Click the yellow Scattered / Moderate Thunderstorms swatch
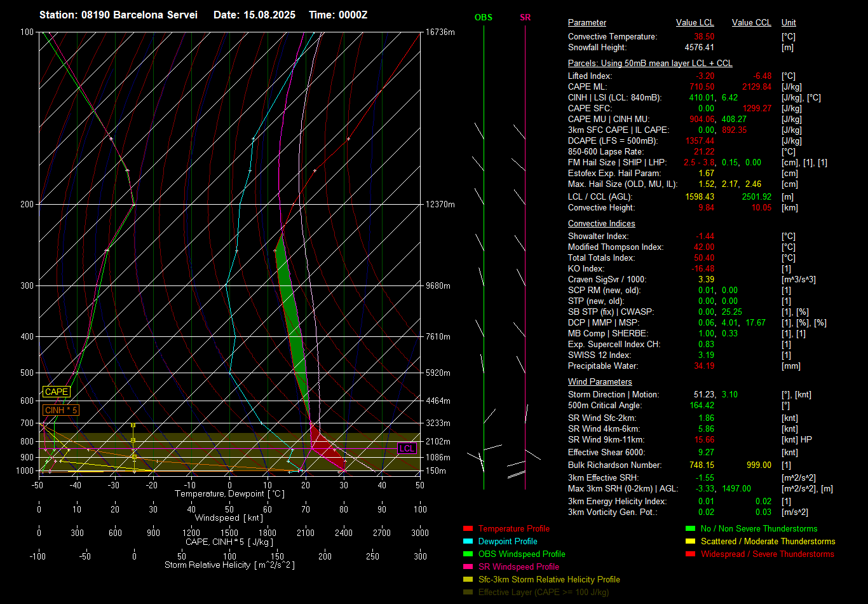 pyautogui.click(x=691, y=541)
